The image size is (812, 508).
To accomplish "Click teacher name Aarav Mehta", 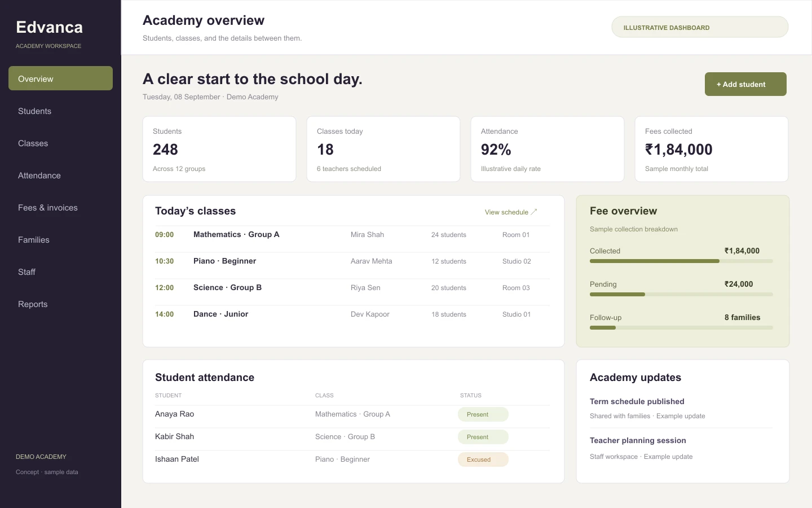I will [x=371, y=261].
